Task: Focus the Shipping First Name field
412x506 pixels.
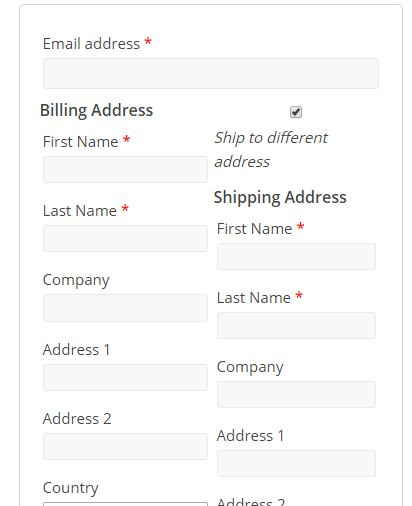Action: click(x=296, y=256)
